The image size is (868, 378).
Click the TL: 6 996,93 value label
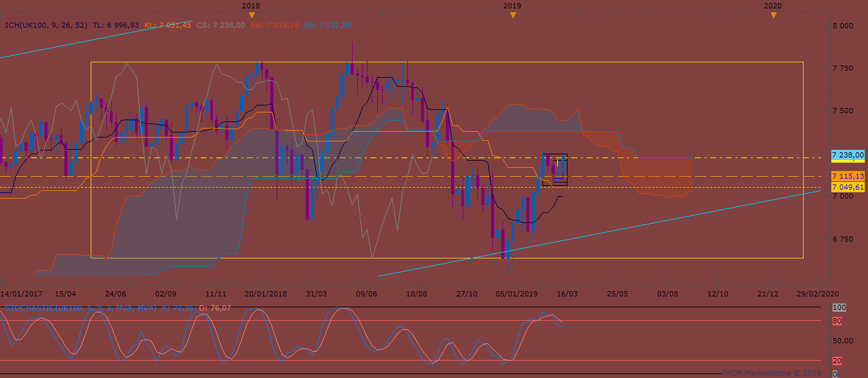[116, 25]
